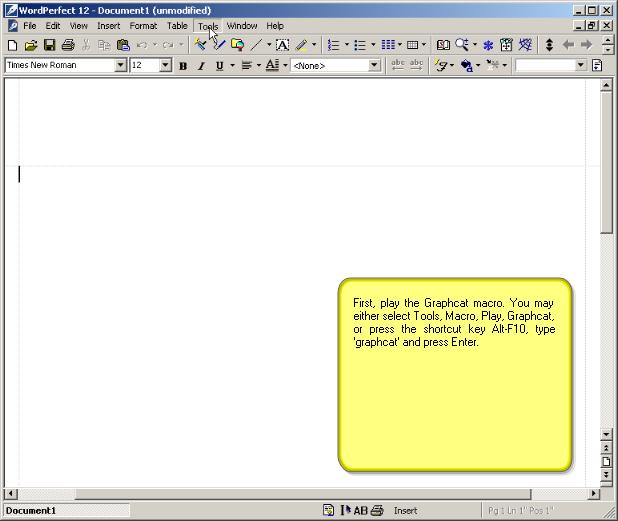Open the Format menu

click(143, 26)
